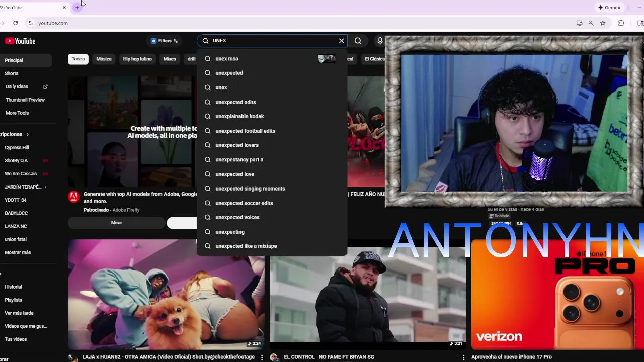Viewport: 644px width, 362px height.
Task: Bookmark this page with star icon
Action: pos(603,23)
